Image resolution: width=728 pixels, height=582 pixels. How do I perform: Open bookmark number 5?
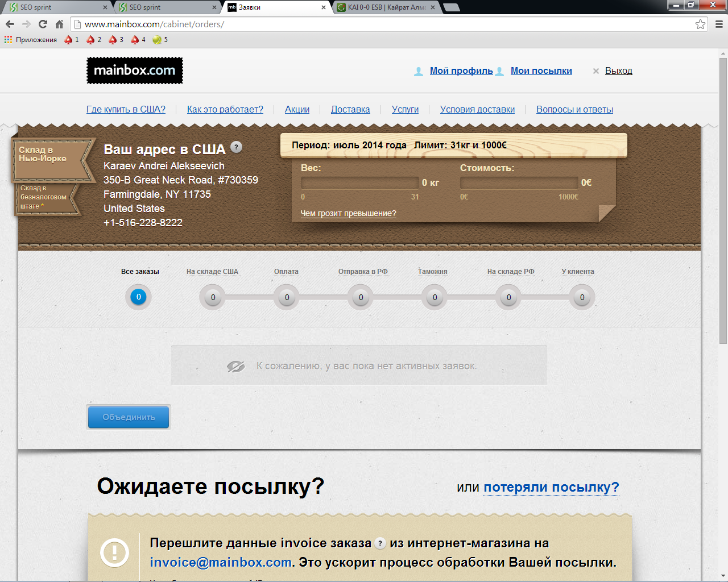coord(160,40)
